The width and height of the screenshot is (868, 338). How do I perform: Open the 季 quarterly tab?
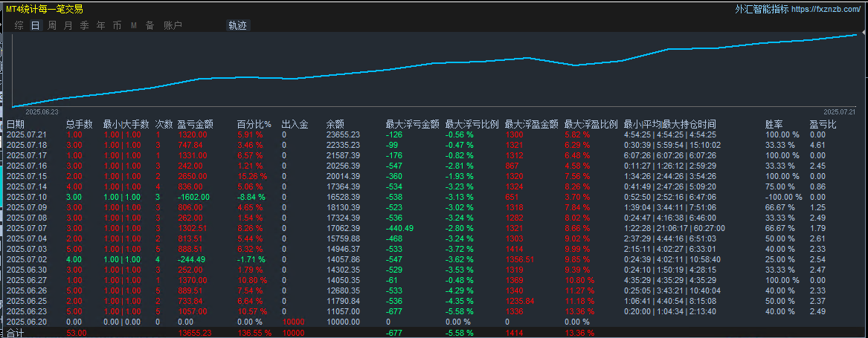[x=84, y=25]
